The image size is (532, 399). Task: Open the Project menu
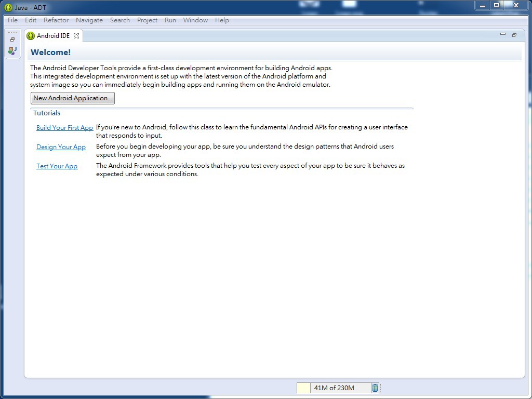coord(147,20)
